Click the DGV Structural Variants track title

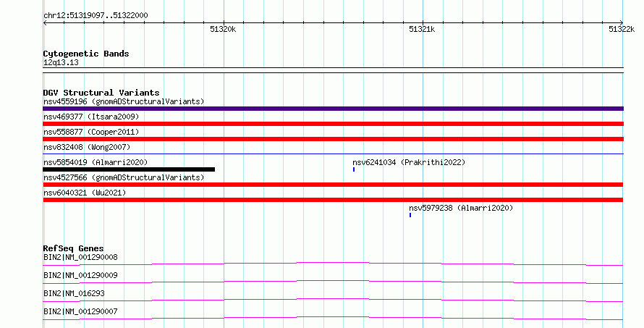pyautogui.click(x=101, y=93)
